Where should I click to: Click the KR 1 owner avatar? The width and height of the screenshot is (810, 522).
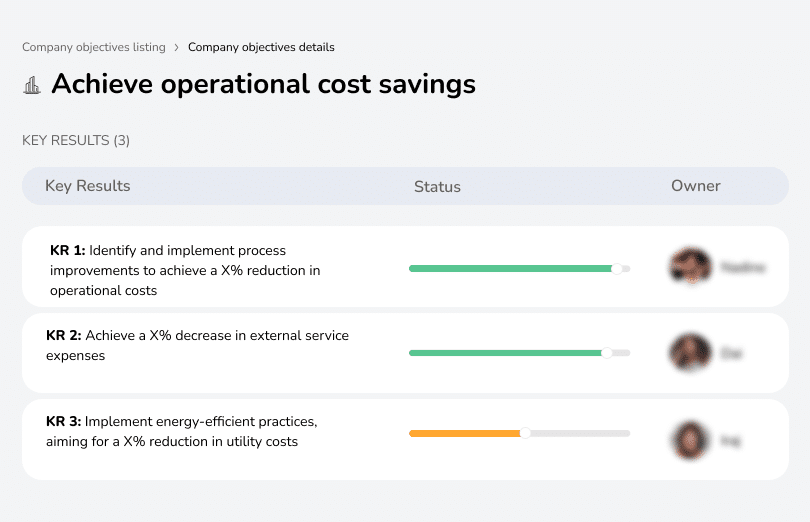[x=689, y=267]
